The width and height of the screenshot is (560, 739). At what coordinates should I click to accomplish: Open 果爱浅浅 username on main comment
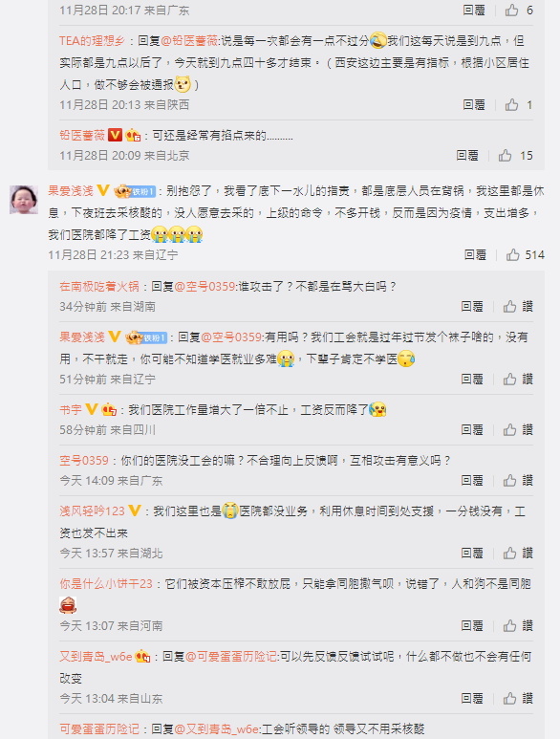pyautogui.click(x=71, y=191)
